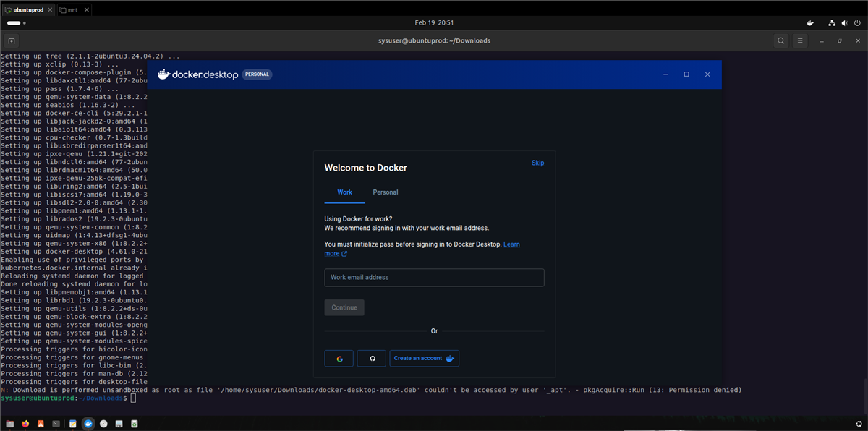Image resolution: width=868 pixels, height=431 pixels.
Task: Open the Trash icon in the dock
Action: point(135,424)
